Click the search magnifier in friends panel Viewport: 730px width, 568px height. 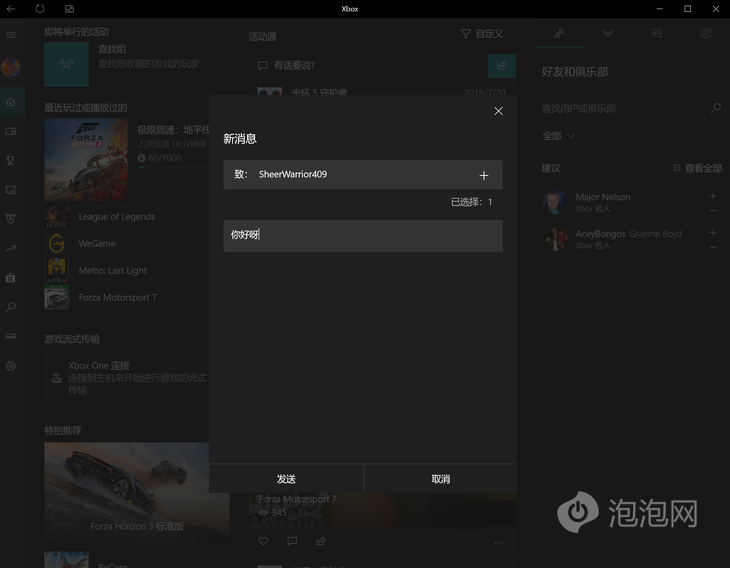[x=716, y=108]
